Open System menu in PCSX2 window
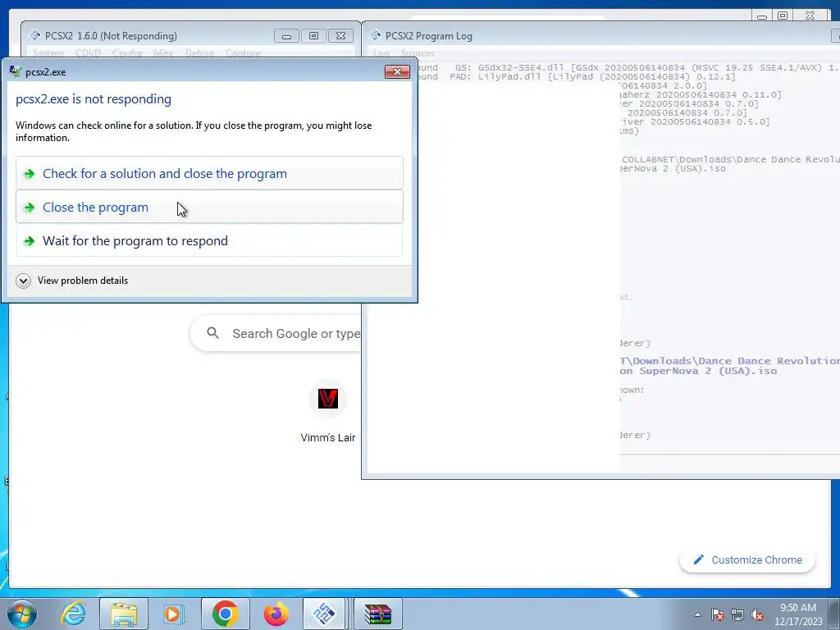 tap(48, 53)
